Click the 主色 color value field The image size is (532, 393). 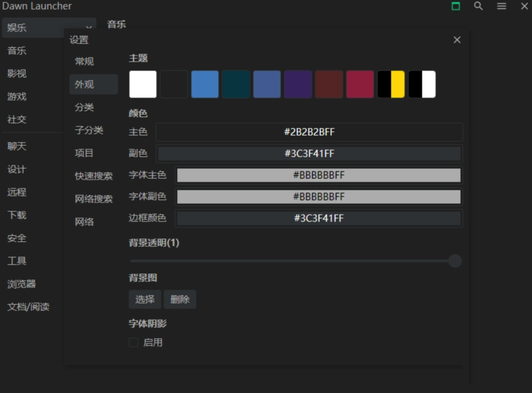tap(309, 132)
